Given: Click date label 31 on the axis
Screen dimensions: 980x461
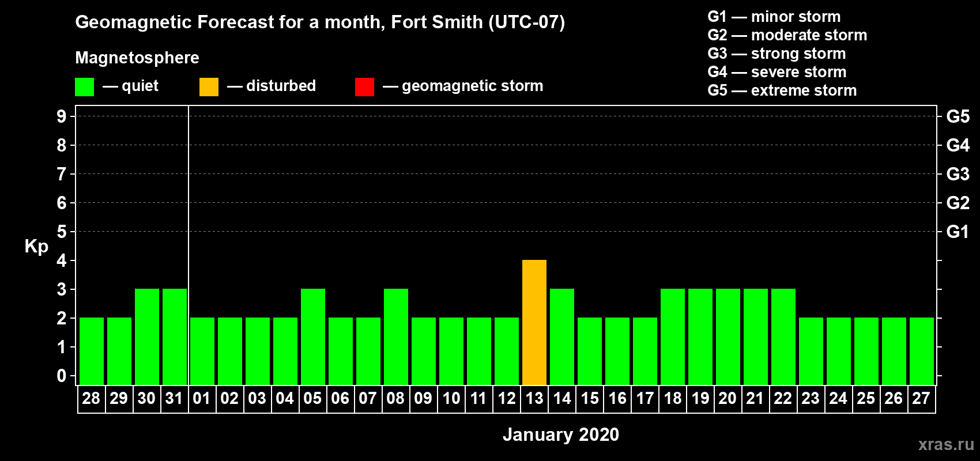Looking at the screenshot, I should click(174, 398).
